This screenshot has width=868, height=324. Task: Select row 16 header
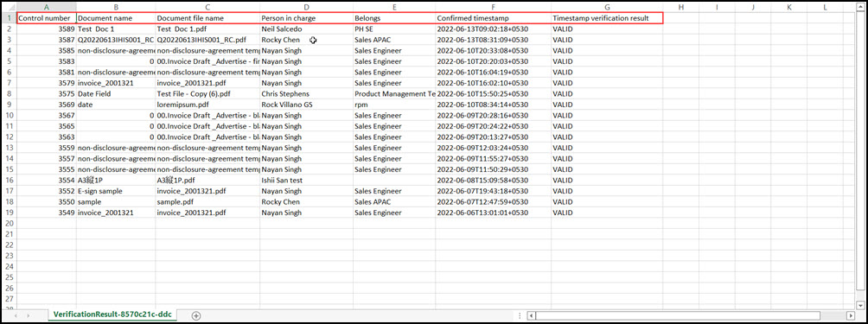click(x=9, y=181)
